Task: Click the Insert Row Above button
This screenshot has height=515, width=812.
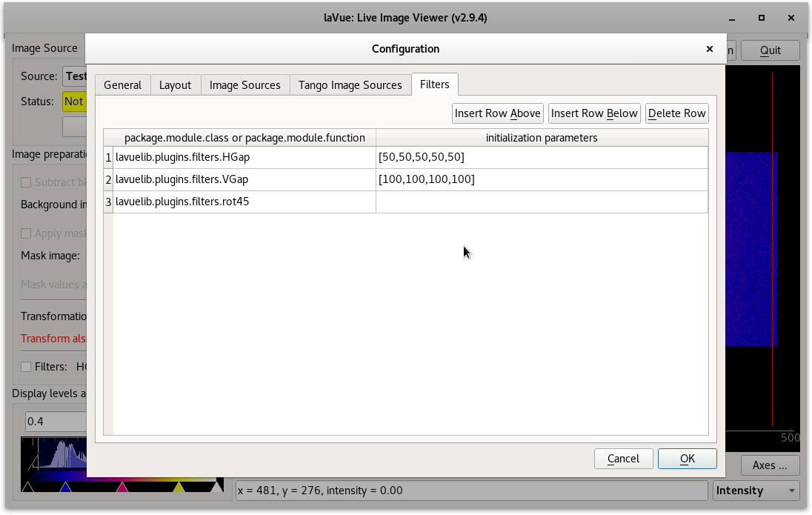Action: [x=497, y=113]
